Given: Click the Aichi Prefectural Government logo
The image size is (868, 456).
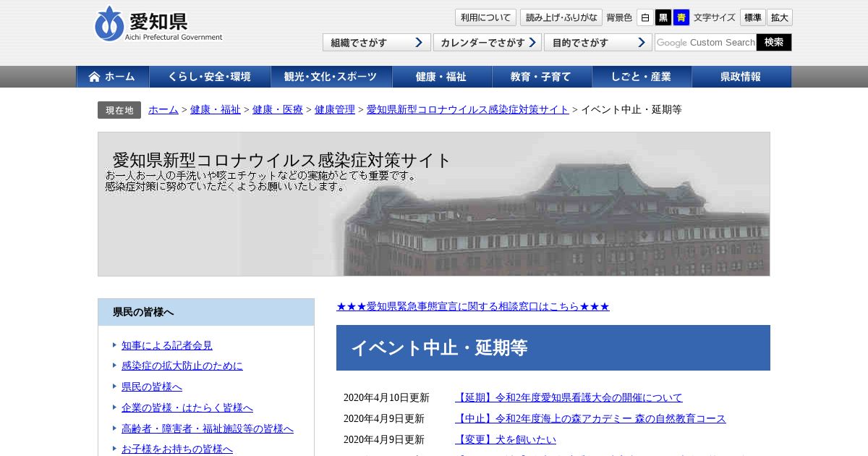Looking at the screenshot, I should (x=158, y=24).
